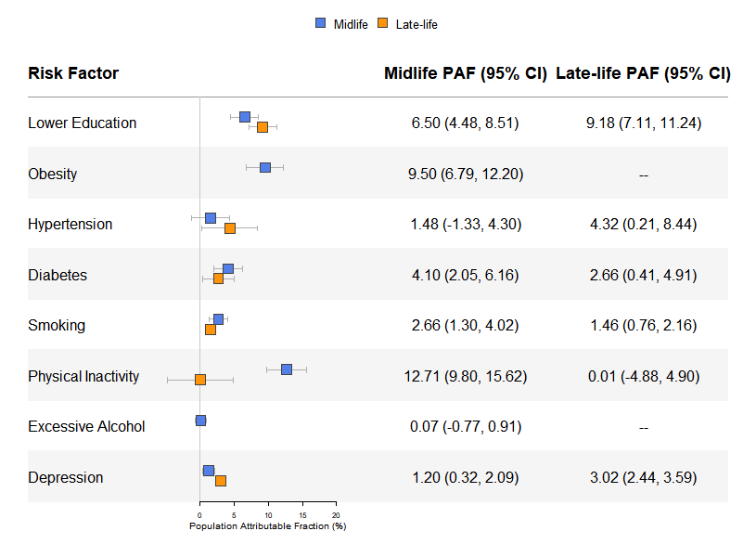Click the Obesity midlife blue marker
Viewport: 756px width, 557px height.
265,167
